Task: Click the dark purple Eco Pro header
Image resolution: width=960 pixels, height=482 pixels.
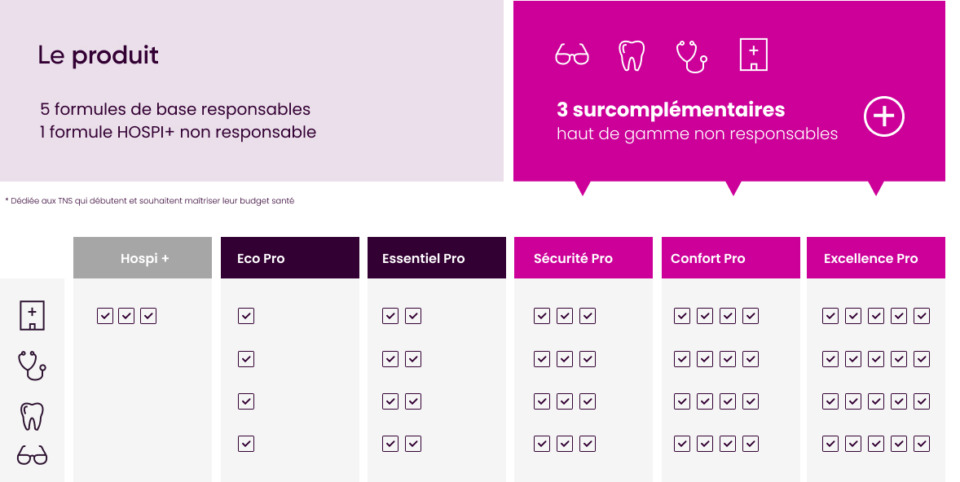Action: point(290,258)
